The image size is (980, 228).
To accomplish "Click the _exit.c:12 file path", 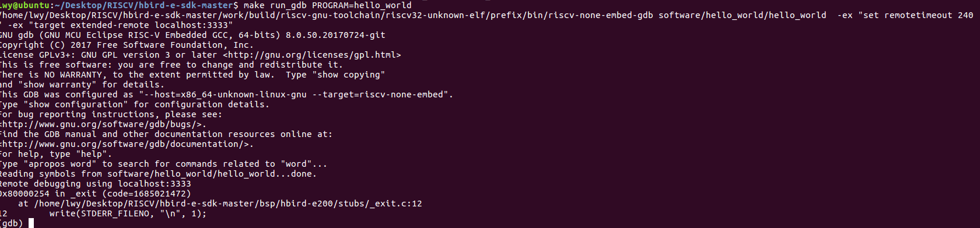I will [x=228, y=204].
